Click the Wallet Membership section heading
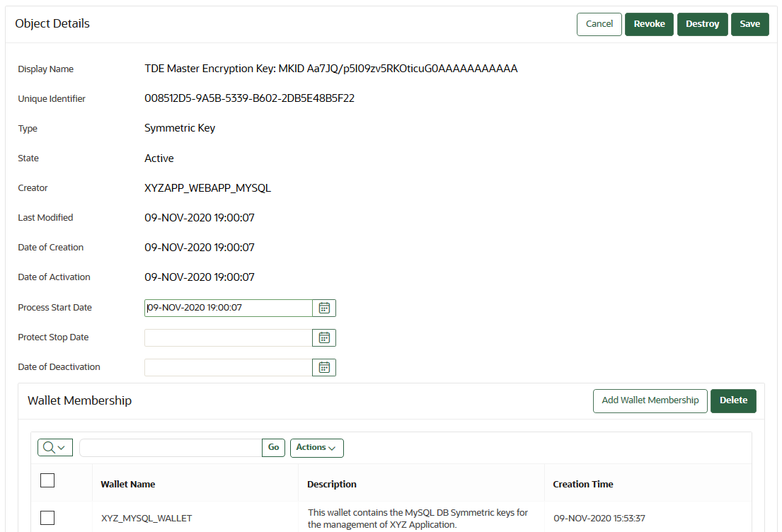The width and height of the screenshot is (782, 532). [x=80, y=401]
